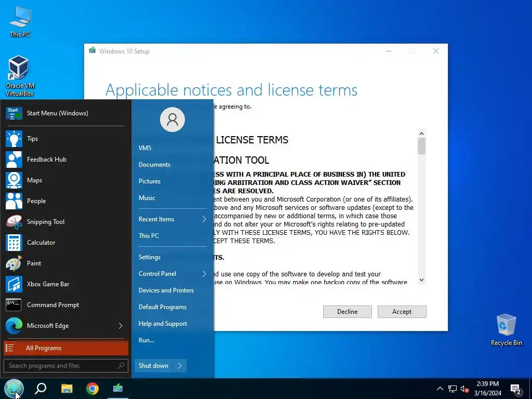Click the search magnifier in search box

coord(121,365)
